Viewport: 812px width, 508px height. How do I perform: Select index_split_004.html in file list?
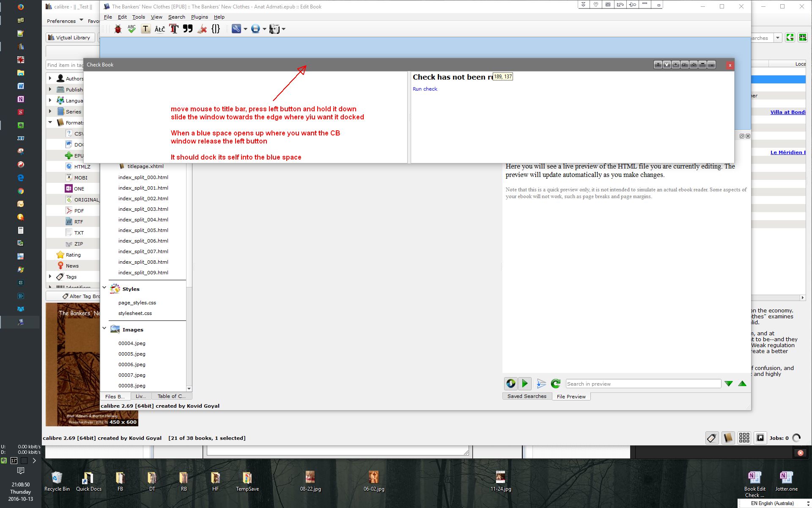(143, 220)
